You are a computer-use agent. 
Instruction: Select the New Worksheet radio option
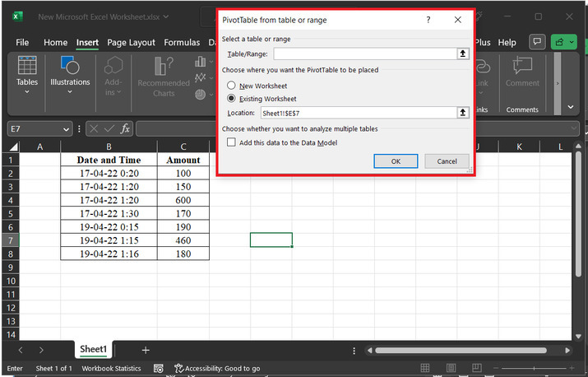[x=232, y=86]
